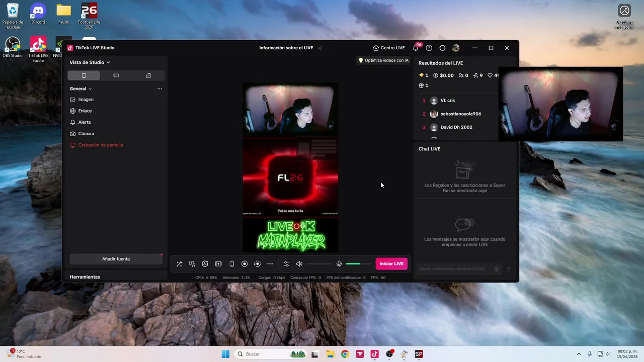This screenshot has height=362, width=644.
Task: Expand the Vista de Studio dropdown
Action: click(90, 62)
